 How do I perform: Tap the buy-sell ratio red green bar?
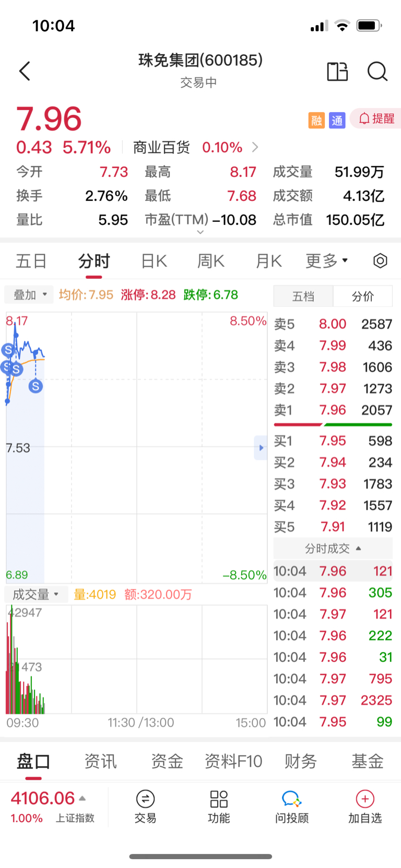[x=333, y=425]
